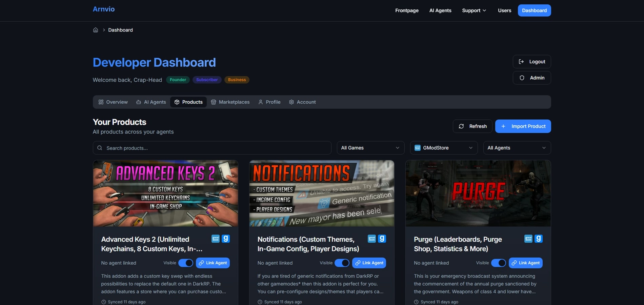
Task: Click the GModStore icon on Purge card
Action: click(x=528, y=239)
